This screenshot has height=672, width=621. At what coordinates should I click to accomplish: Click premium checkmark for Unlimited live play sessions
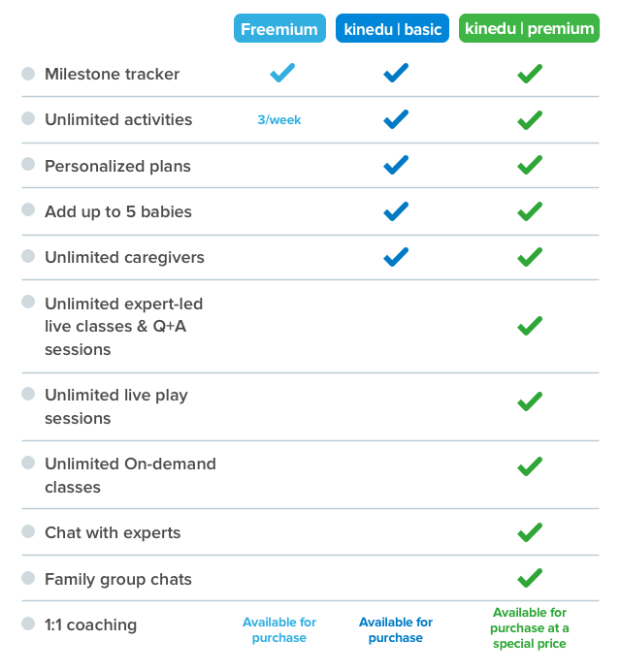tap(529, 401)
